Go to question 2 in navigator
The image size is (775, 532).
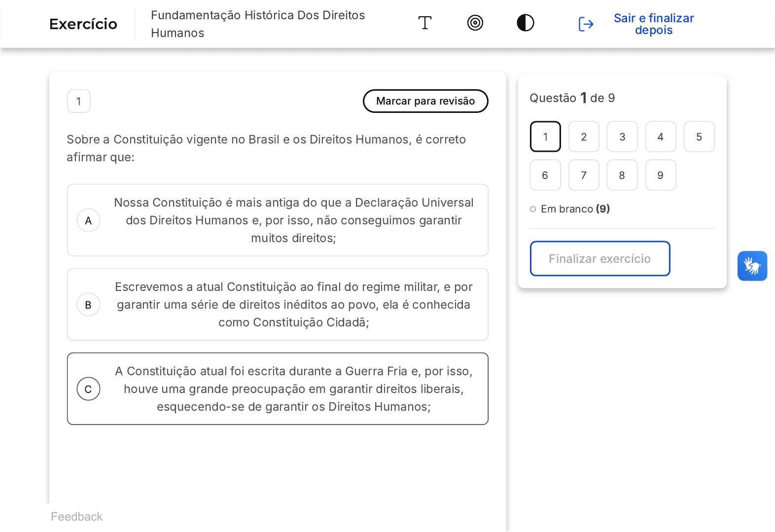click(x=584, y=137)
